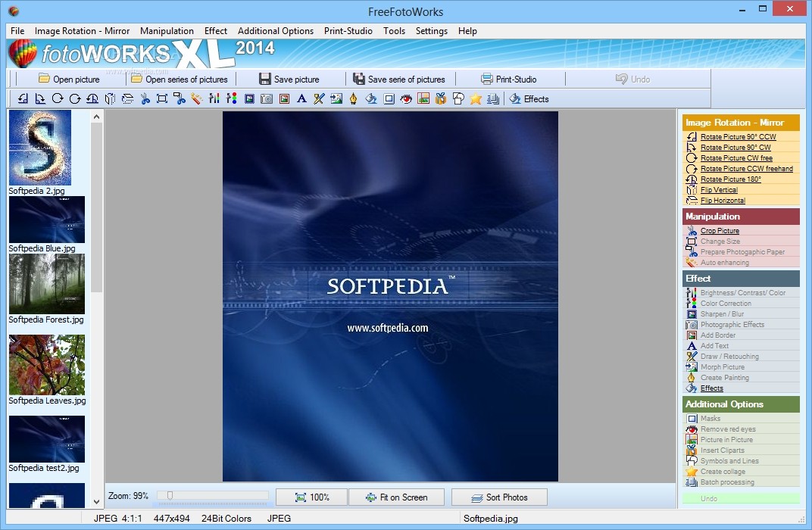The width and height of the screenshot is (812, 530).
Task: Click Print-Studio toolbar button
Action: [508, 79]
